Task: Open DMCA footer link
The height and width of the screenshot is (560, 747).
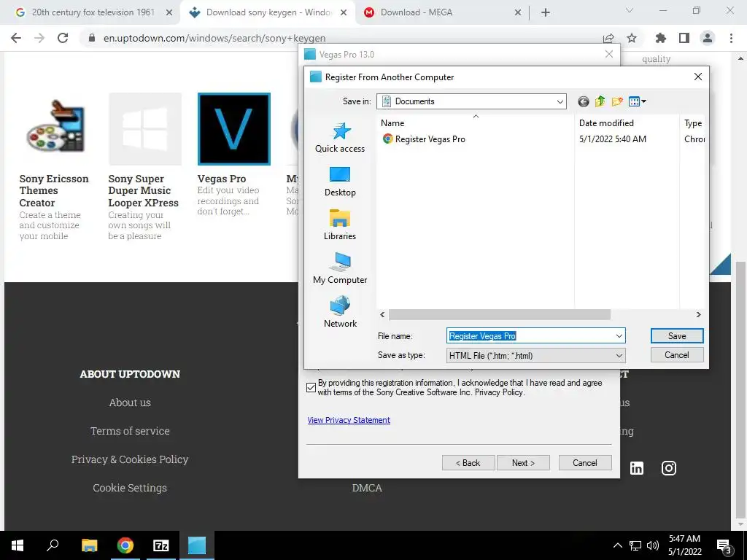Action: point(367,488)
